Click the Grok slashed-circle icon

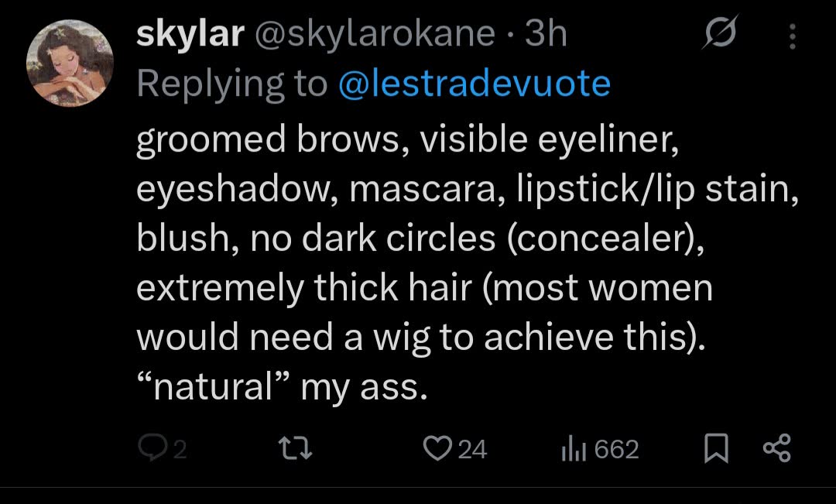point(720,34)
